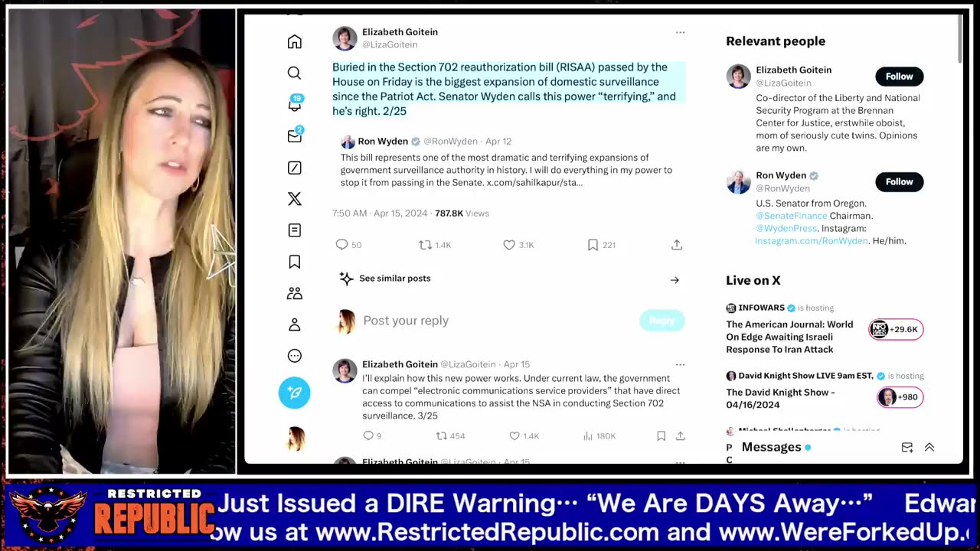The width and height of the screenshot is (980, 551).
Task: Open Communities people icon in sidebar
Action: pos(294,293)
